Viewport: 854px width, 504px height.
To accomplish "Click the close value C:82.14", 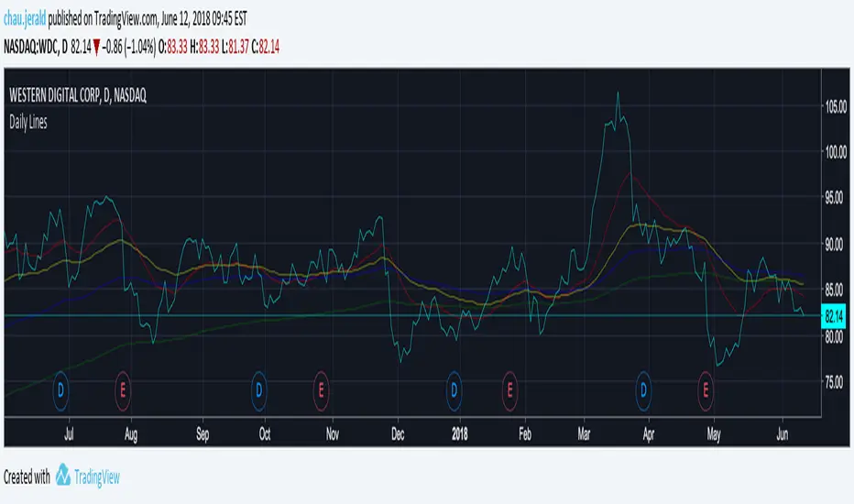I will click(x=266, y=48).
